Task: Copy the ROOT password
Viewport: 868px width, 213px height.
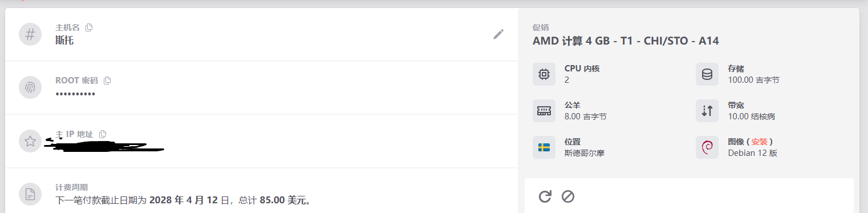Action: [x=107, y=81]
